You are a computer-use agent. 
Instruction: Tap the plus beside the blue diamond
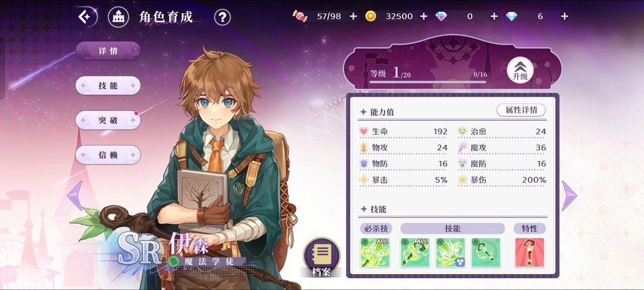[x=565, y=17]
